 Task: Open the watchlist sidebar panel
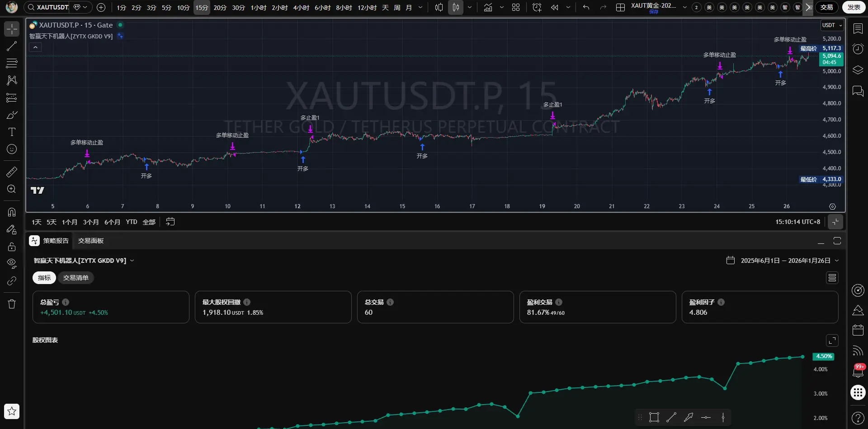(858, 28)
